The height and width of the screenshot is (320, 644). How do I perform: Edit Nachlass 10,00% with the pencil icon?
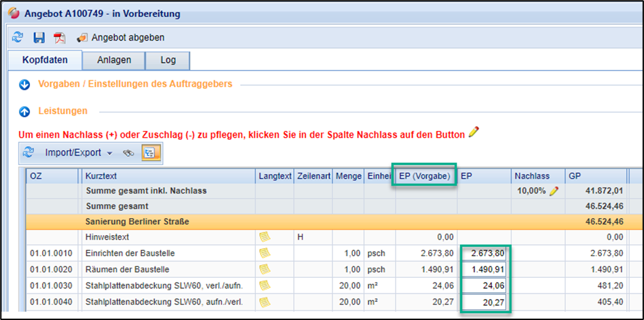(x=554, y=191)
